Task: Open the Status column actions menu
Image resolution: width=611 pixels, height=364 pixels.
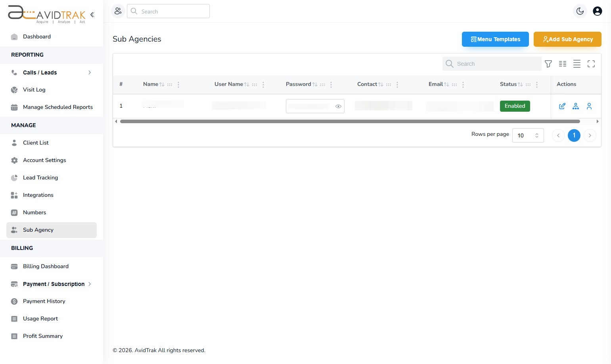Action: coord(537,84)
